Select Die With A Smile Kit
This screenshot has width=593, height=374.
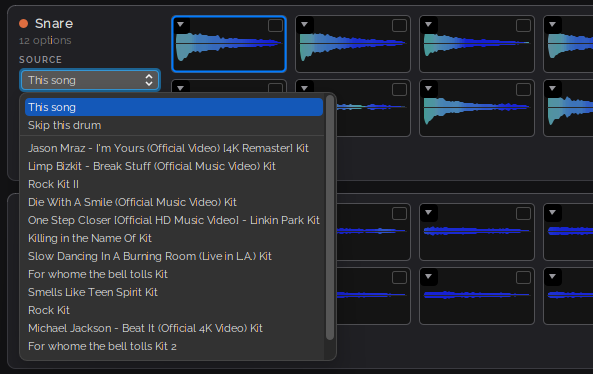(x=174, y=202)
